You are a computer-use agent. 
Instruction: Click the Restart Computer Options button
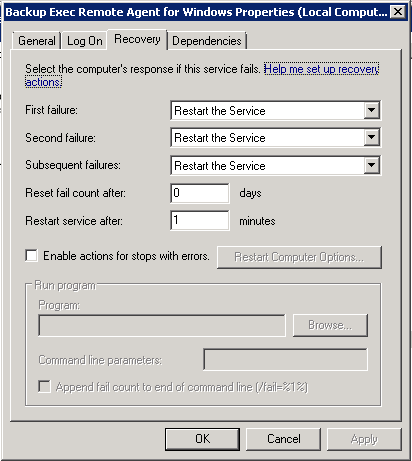pyautogui.click(x=299, y=257)
